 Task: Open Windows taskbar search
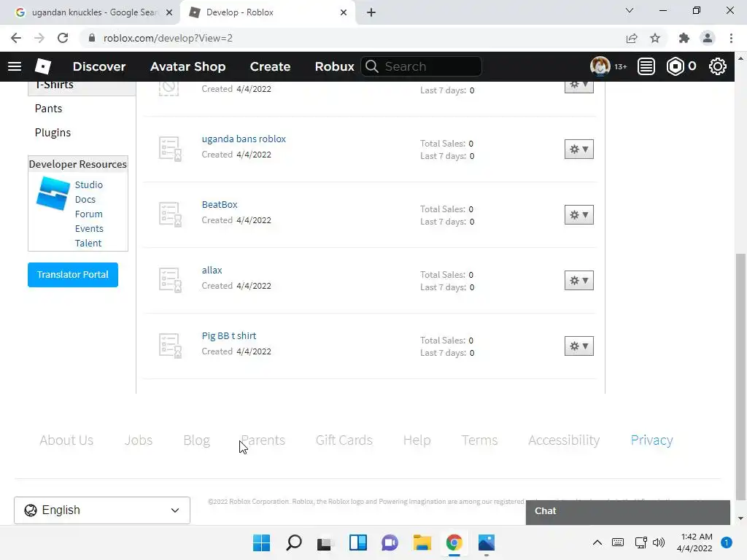tap(294, 542)
